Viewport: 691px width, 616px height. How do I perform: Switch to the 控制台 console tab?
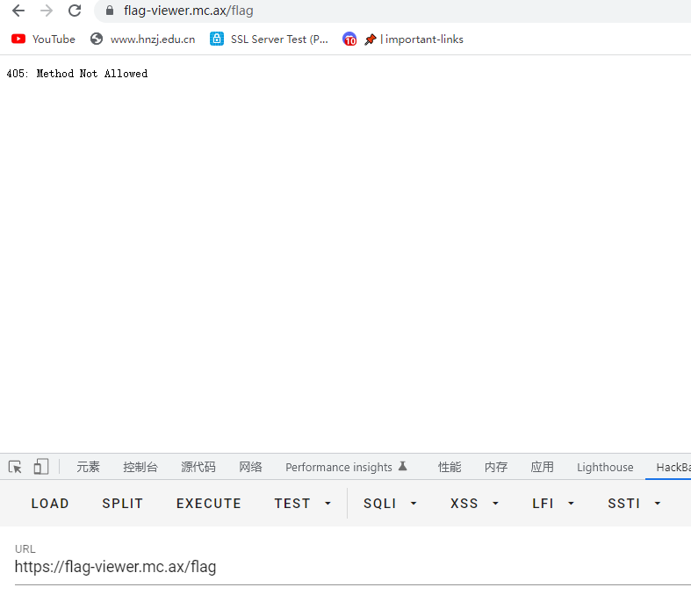(140, 467)
